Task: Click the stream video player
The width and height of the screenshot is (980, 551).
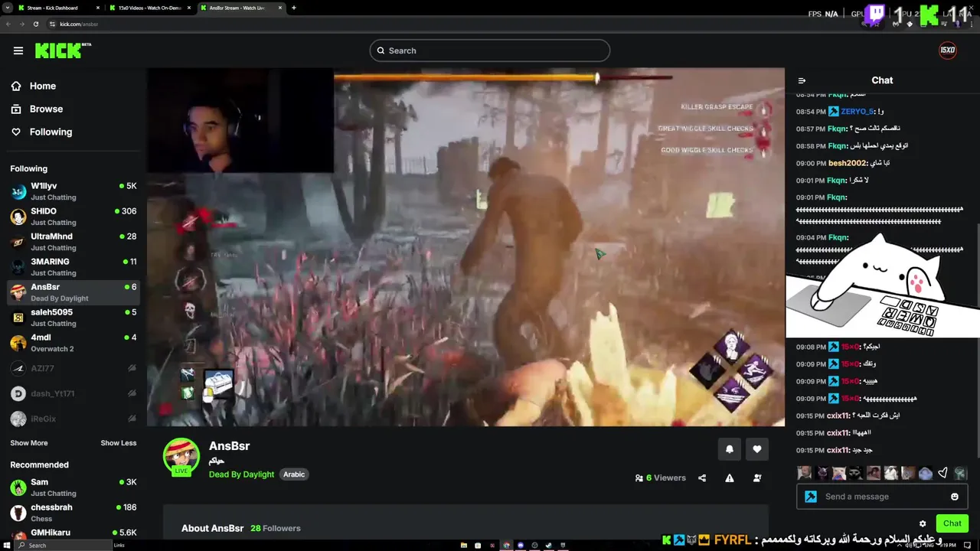Action: (x=465, y=247)
